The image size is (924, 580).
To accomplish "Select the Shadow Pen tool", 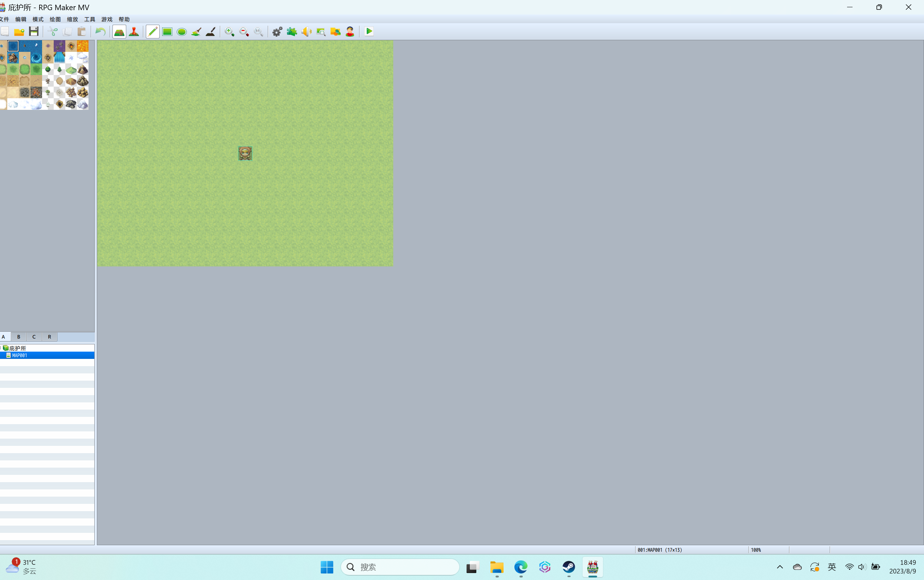I will [211, 32].
